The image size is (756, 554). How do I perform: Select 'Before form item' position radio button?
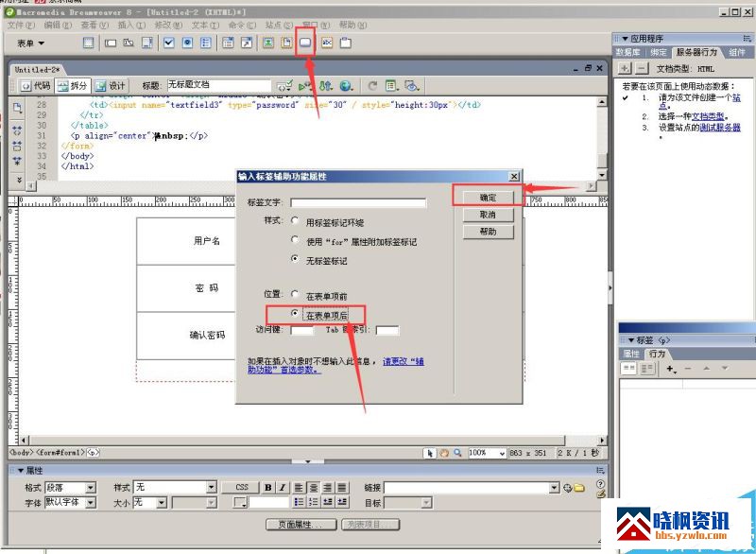[297, 295]
